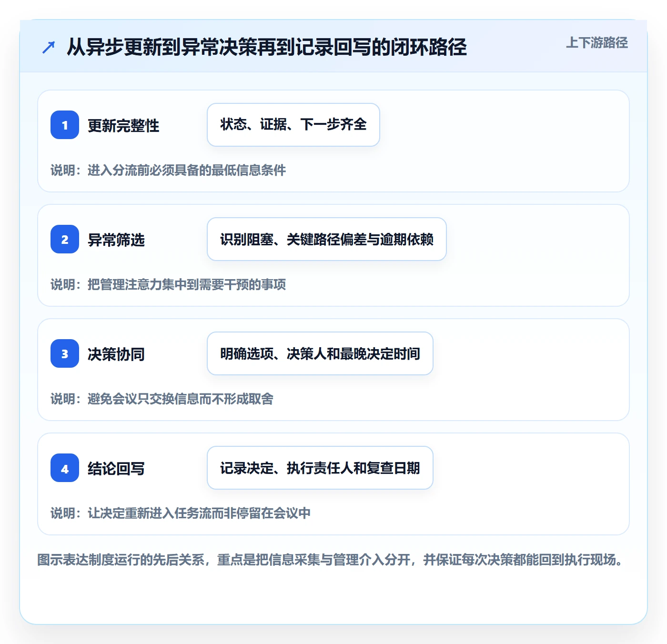Click the 结论回写 step heading

click(116, 468)
